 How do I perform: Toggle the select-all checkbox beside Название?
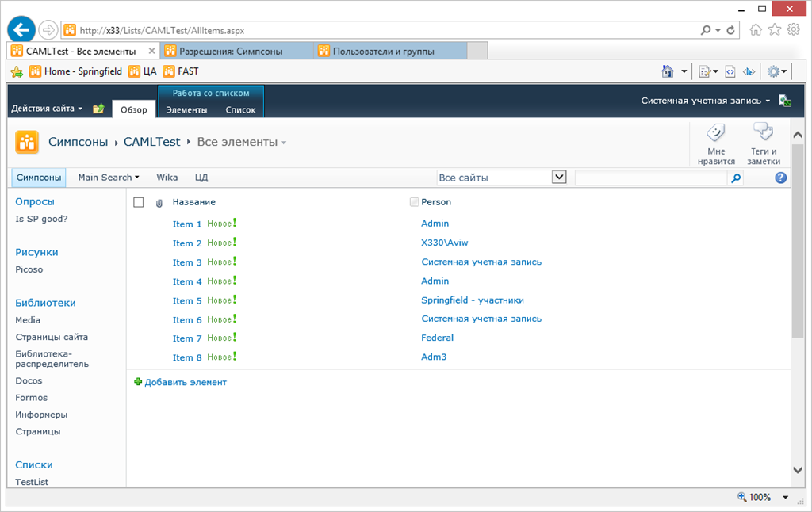[138, 202]
